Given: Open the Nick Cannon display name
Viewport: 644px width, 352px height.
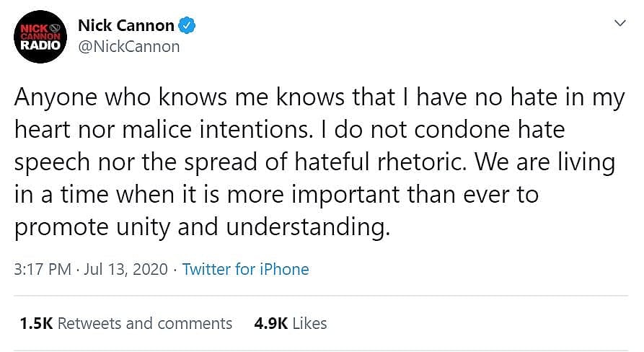Looking at the screenshot, I should point(125,26).
